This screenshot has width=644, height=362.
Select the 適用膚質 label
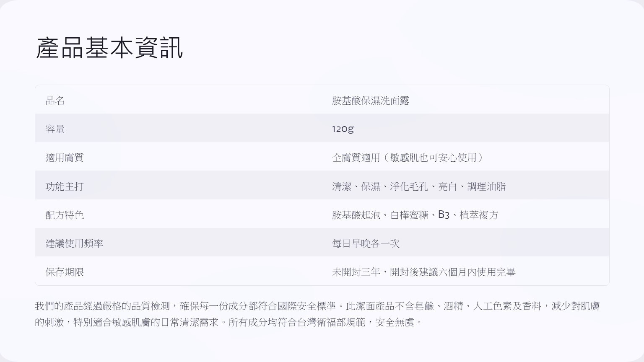pyautogui.click(x=65, y=158)
